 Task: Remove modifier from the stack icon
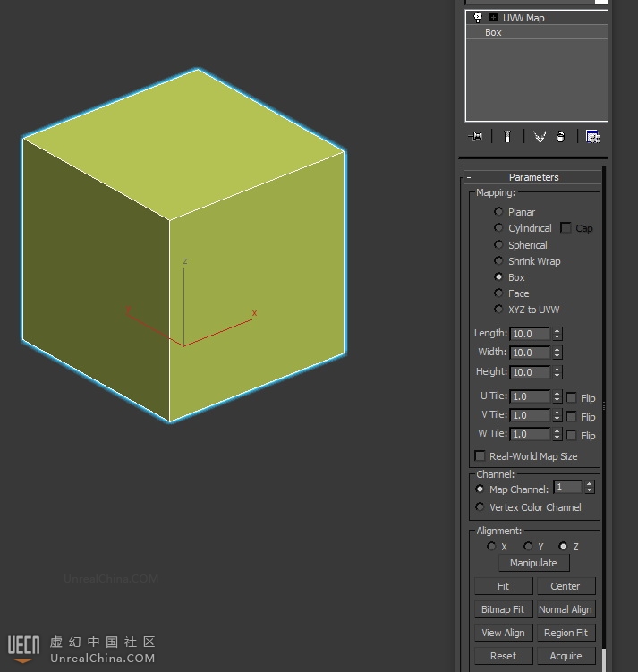click(x=560, y=137)
